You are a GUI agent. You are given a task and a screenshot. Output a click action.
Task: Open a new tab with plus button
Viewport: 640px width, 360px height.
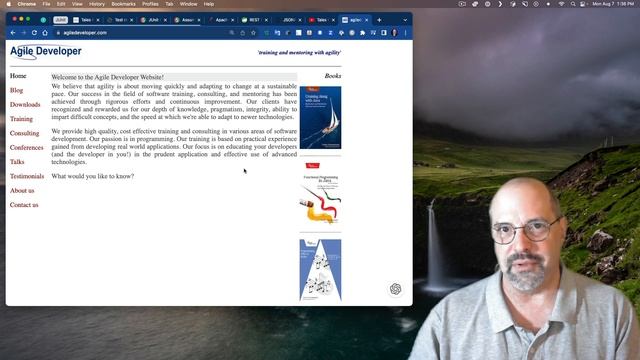tap(379, 20)
